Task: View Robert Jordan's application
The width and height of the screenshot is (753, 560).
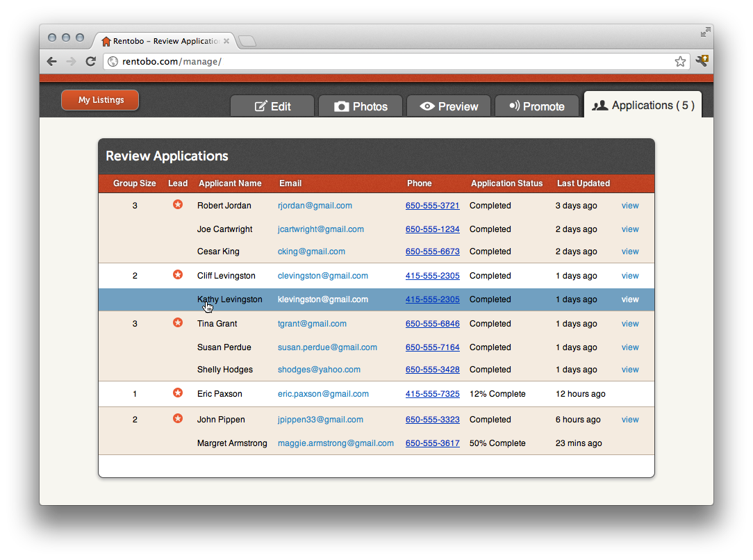Action: (630, 206)
